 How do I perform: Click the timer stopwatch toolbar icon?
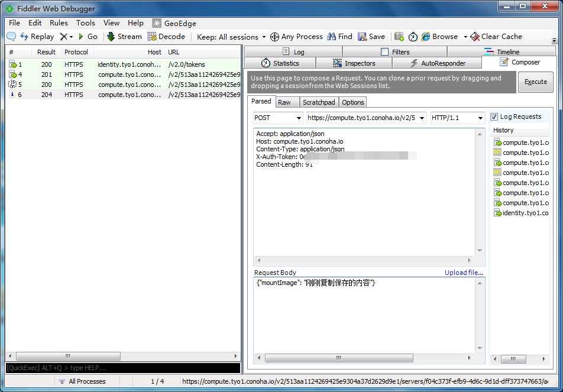pos(413,37)
